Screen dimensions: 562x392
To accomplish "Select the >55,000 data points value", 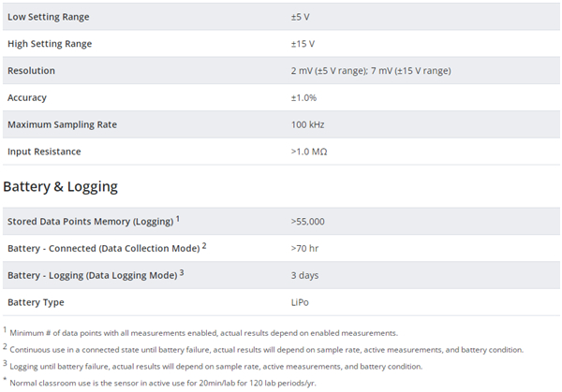I will click(x=307, y=221).
